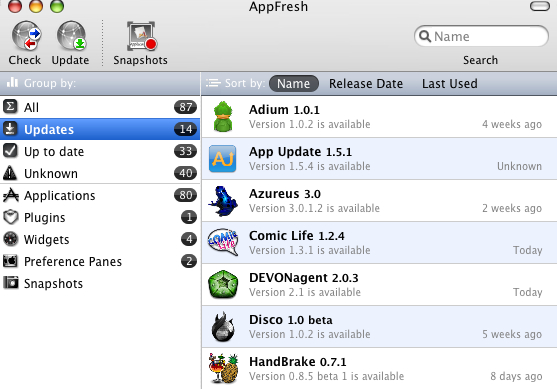Image resolution: width=557 pixels, height=389 pixels.
Task: Click the Preference Panes icon
Action: click(10, 261)
